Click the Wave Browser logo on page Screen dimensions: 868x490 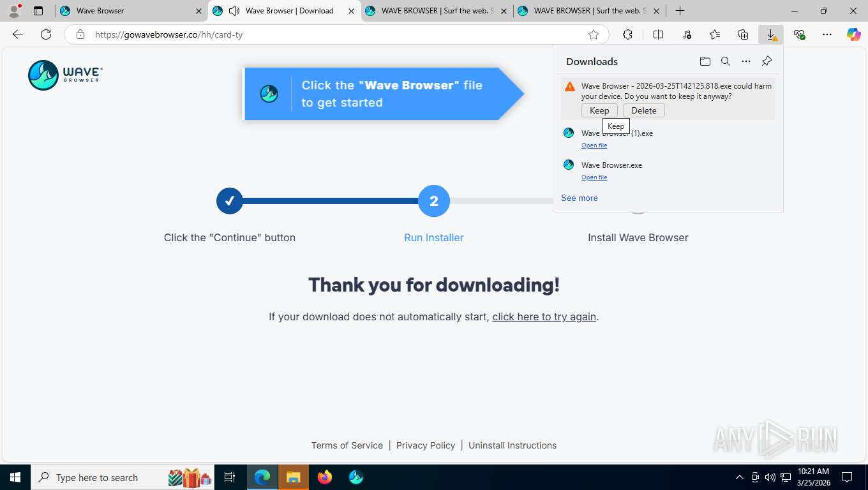tap(65, 75)
